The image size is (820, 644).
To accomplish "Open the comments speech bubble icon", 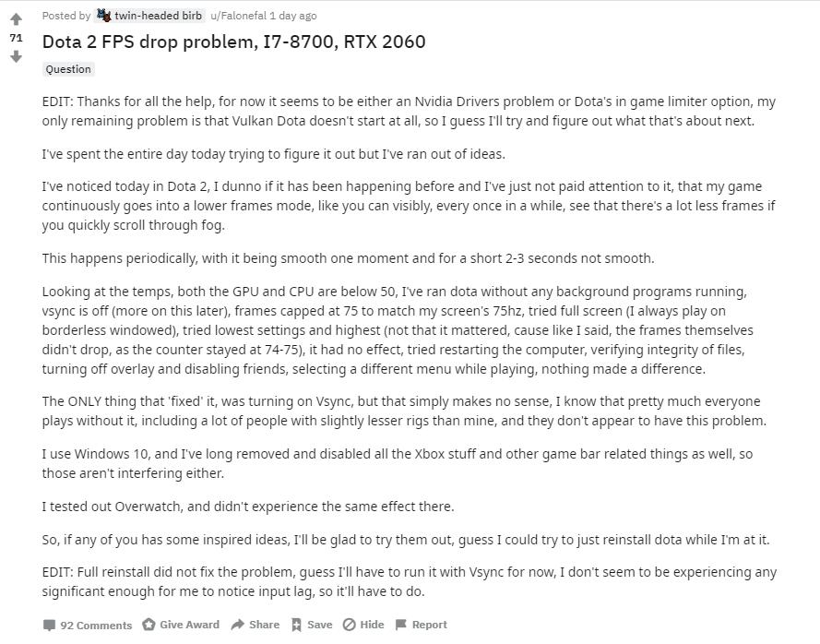I will [x=49, y=625].
